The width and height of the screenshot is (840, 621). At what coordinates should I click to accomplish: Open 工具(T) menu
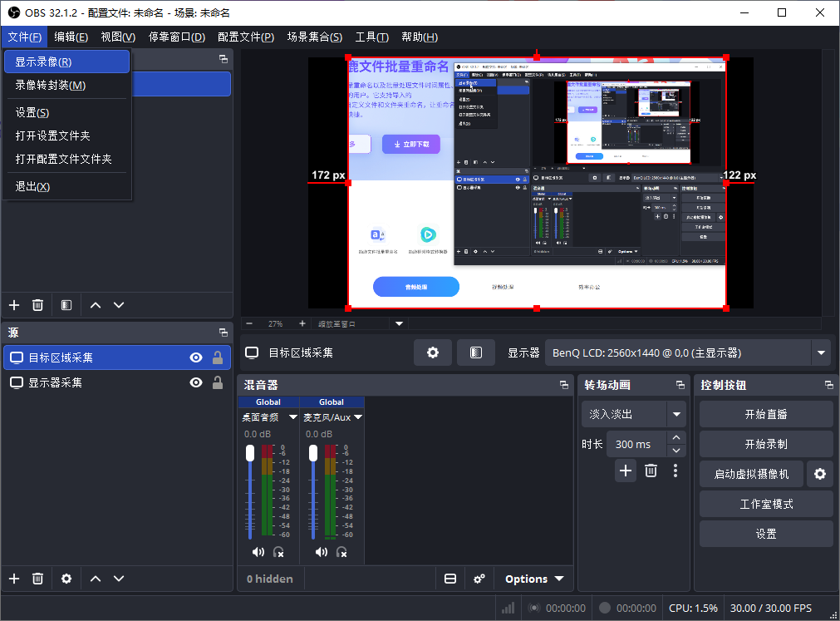coord(371,37)
